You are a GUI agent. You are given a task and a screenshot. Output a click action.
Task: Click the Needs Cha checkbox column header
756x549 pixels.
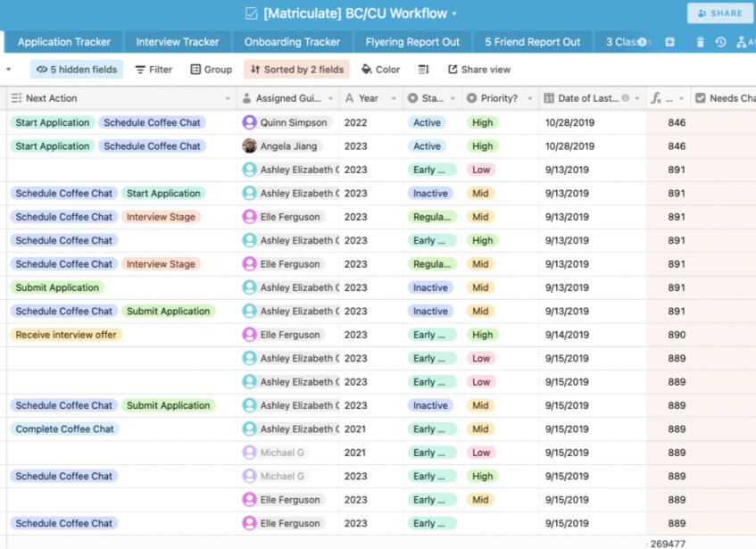point(723,98)
